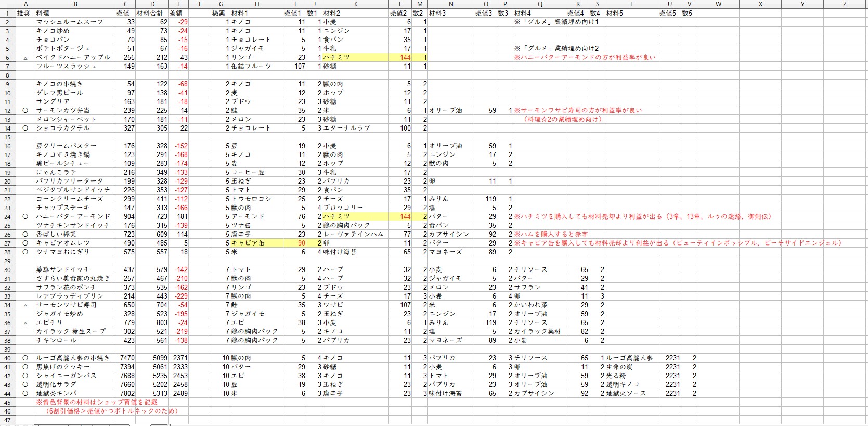The image size is (868, 426).
Task: Click the select-all corner above row 1
Action: [x=7, y=4]
